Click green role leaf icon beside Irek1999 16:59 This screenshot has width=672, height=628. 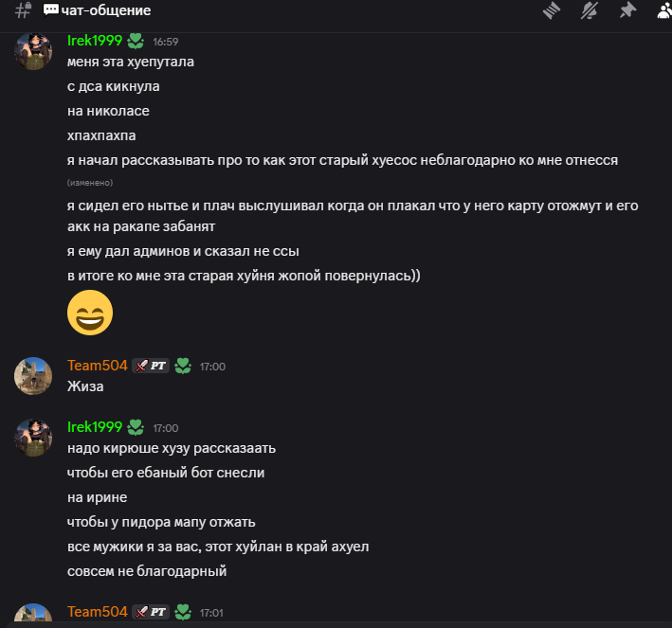pos(136,41)
